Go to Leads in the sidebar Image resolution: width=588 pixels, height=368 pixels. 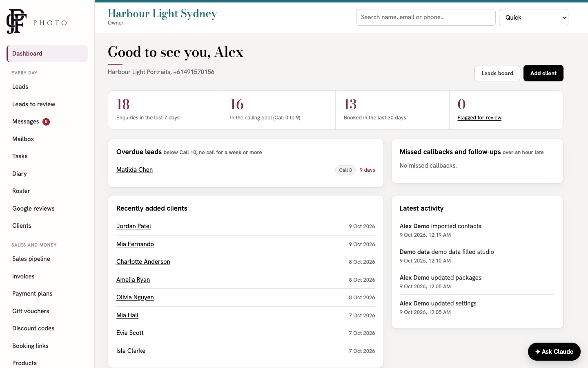[47, 87]
